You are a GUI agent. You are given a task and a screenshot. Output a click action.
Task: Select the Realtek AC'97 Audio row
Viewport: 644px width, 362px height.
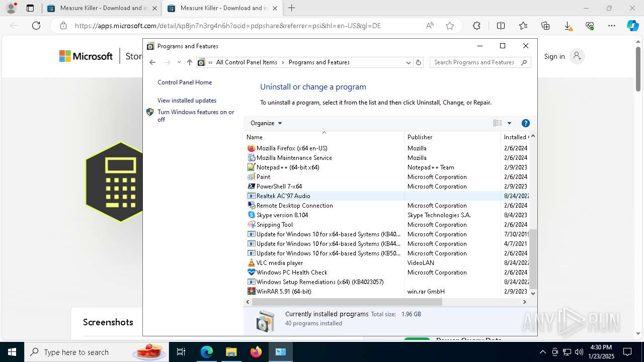pyautogui.click(x=388, y=196)
